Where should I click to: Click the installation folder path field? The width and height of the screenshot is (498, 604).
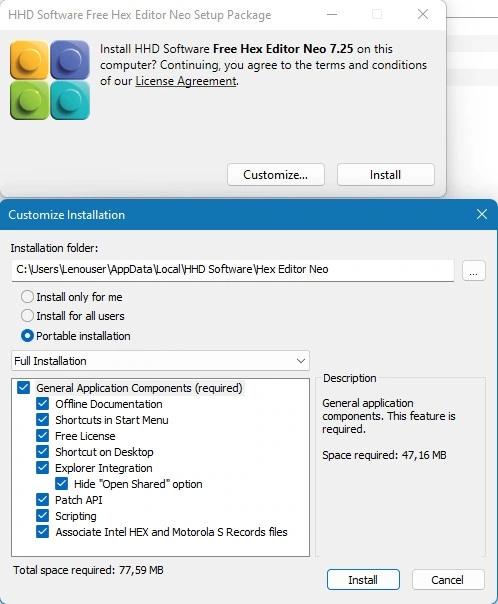(233, 270)
